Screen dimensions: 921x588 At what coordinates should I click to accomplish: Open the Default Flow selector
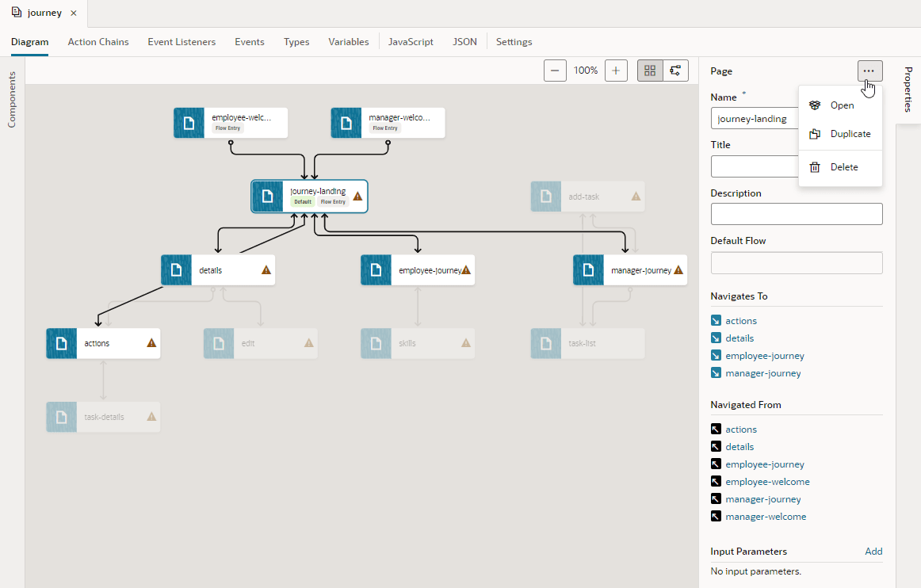[796, 262]
